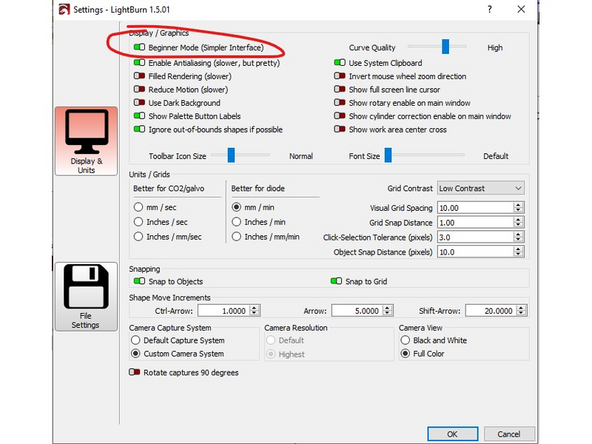The width and height of the screenshot is (592, 444).
Task: Select Inches / mm/min units
Action: tap(236, 236)
